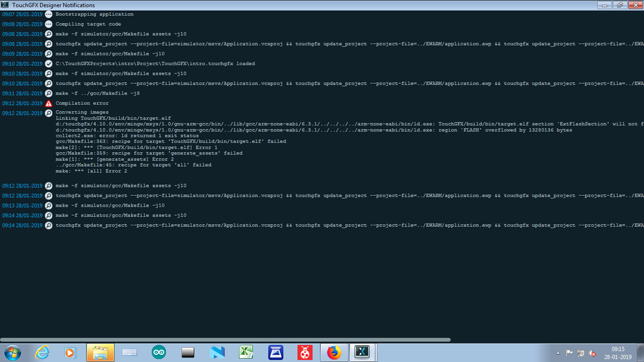Click the magnifier icon beside 'Converting images'
644x362 pixels.
48,113
